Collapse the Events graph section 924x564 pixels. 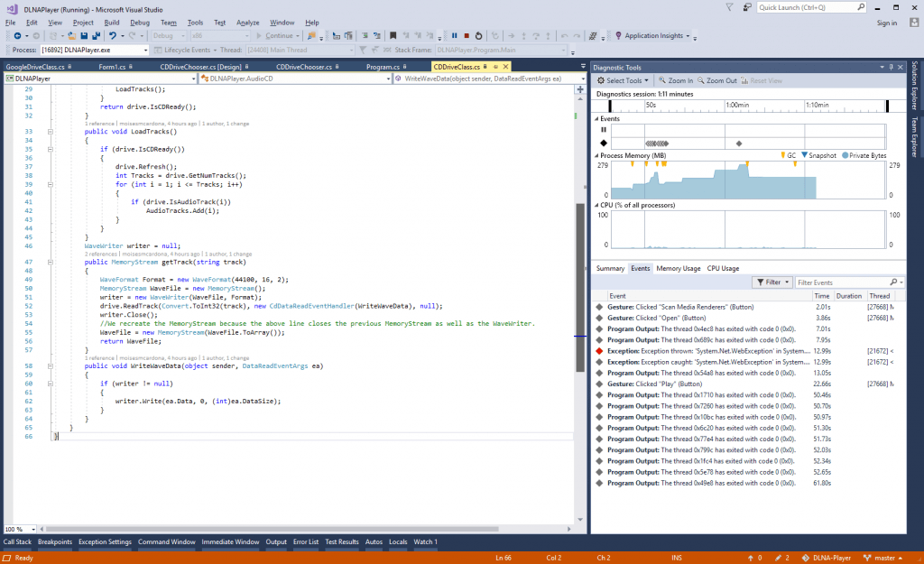click(596, 118)
